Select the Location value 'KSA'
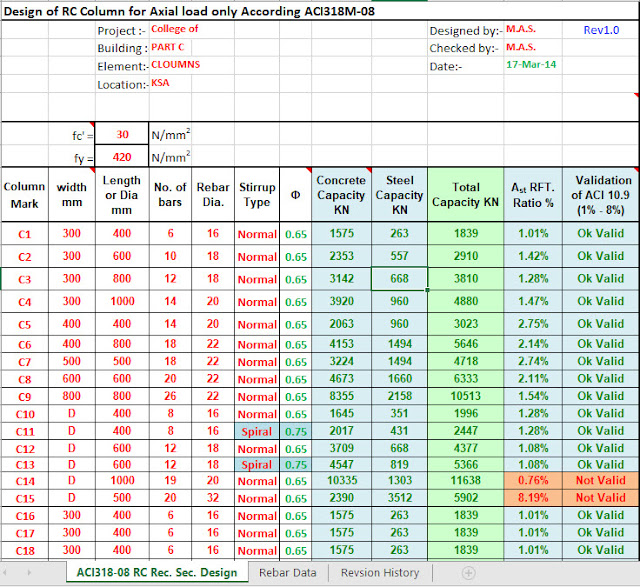 [160, 83]
